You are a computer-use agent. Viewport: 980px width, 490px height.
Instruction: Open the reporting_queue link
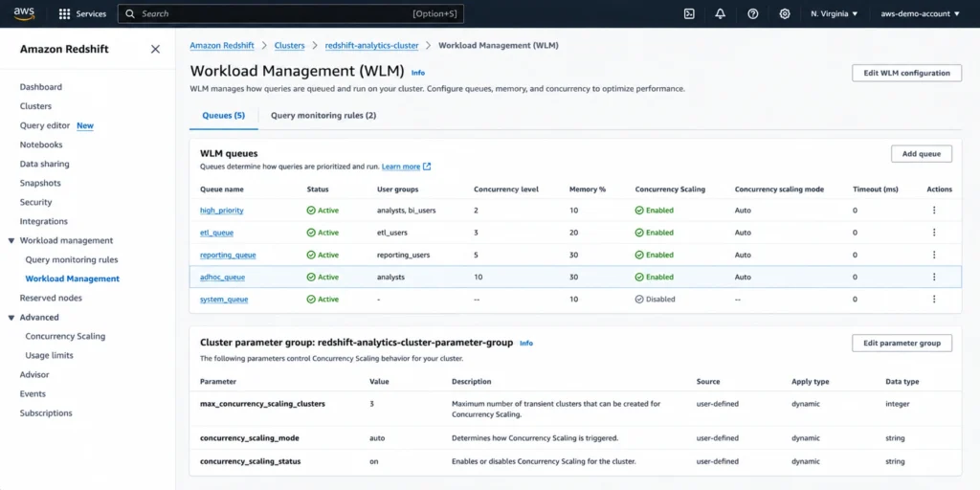tap(228, 255)
